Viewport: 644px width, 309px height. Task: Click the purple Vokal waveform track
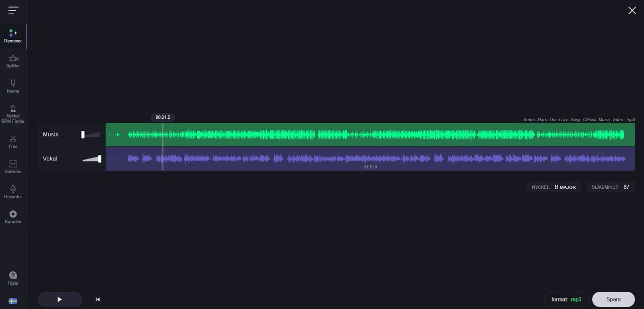click(x=370, y=159)
